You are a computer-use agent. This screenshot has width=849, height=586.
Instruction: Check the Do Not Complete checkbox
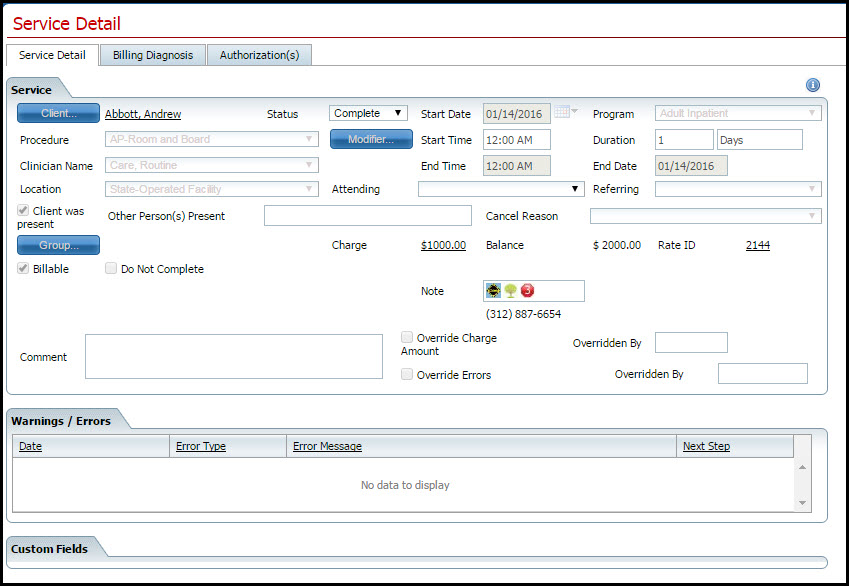click(x=111, y=268)
